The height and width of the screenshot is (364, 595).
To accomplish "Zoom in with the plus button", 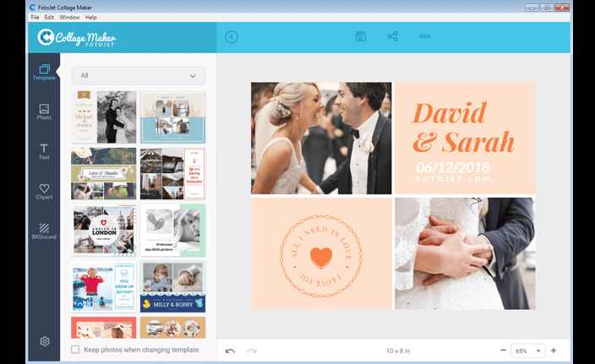I will 554,350.
